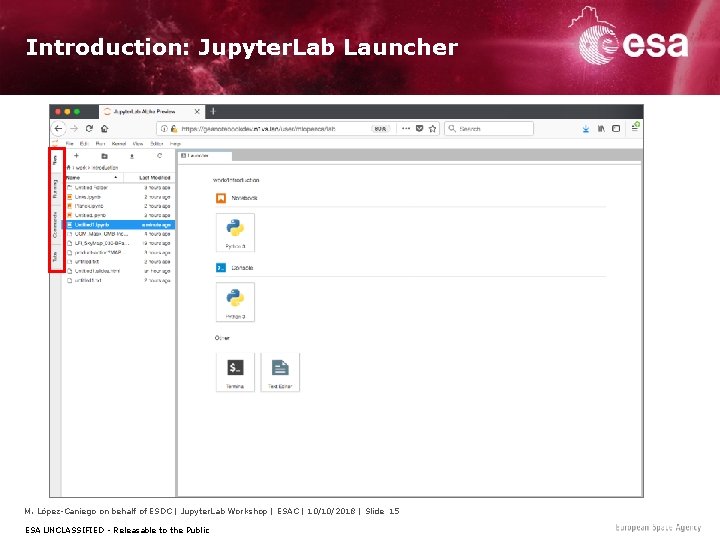The image size is (720, 540).
Task: Sort files by Name column
Action: [x=92, y=178]
